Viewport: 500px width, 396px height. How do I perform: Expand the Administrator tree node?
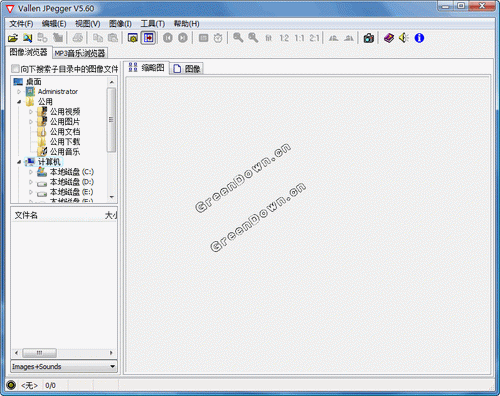[x=19, y=91]
